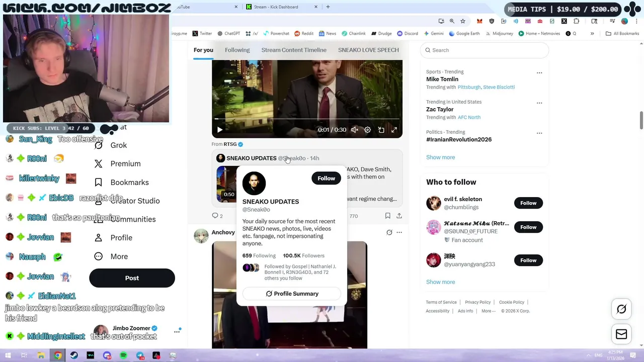Viewport: 644px width, 362px height.
Task: Click the Post button
Action: [132, 278]
